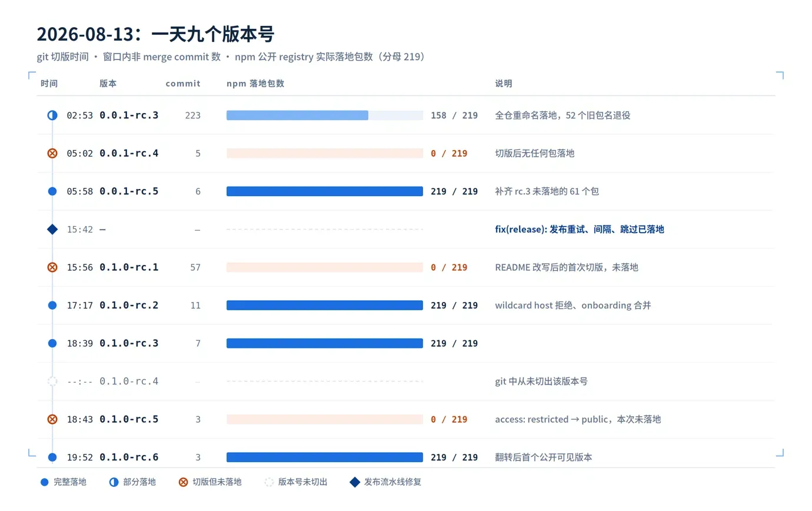The height and width of the screenshot is (511, 812).
Task: Click the legend icon for 部分落地
Action: point(114,482)
